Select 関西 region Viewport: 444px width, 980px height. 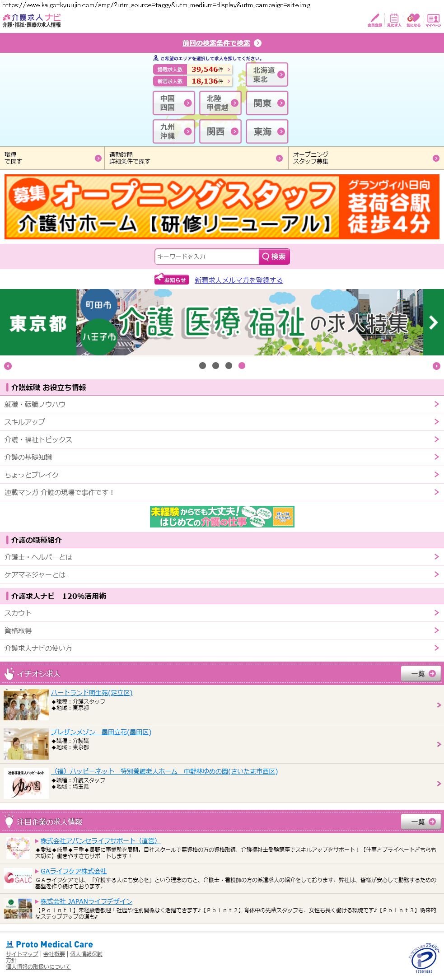pyautogui.click(x=220, y=131)
